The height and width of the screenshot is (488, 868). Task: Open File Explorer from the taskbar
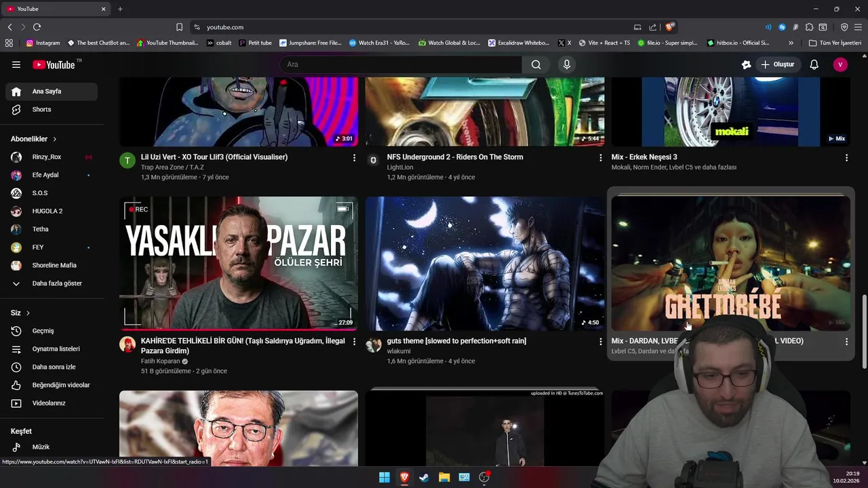(x=444, y=477)
